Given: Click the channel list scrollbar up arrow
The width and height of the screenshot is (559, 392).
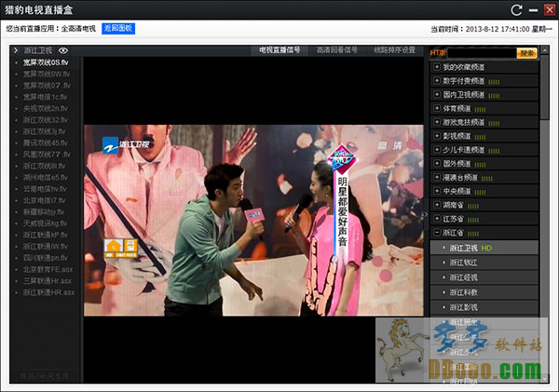Looking at the screenshot, I should pos(544,50).
